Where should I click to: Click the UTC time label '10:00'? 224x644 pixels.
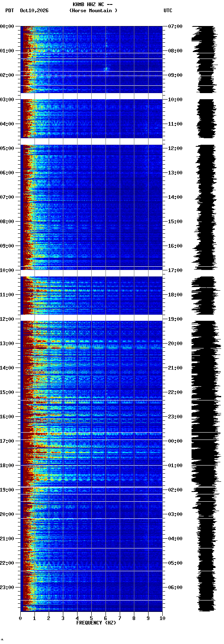175,100
